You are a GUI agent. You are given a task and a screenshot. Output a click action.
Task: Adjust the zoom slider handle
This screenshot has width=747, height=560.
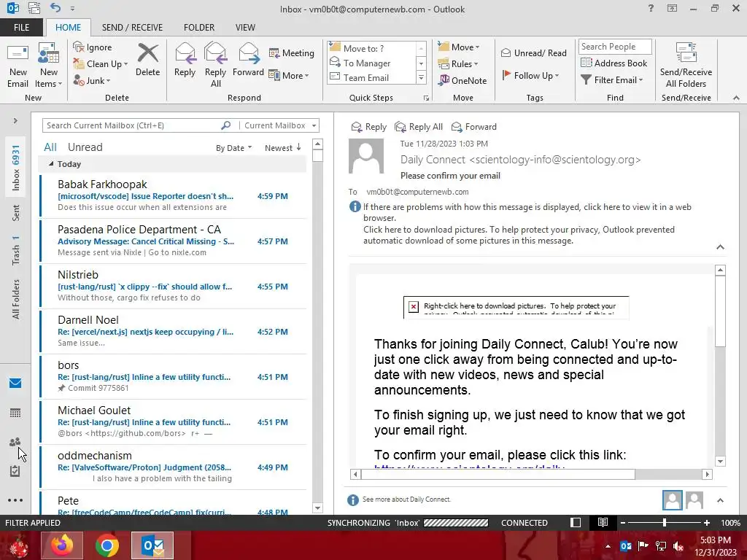point(664,522)
